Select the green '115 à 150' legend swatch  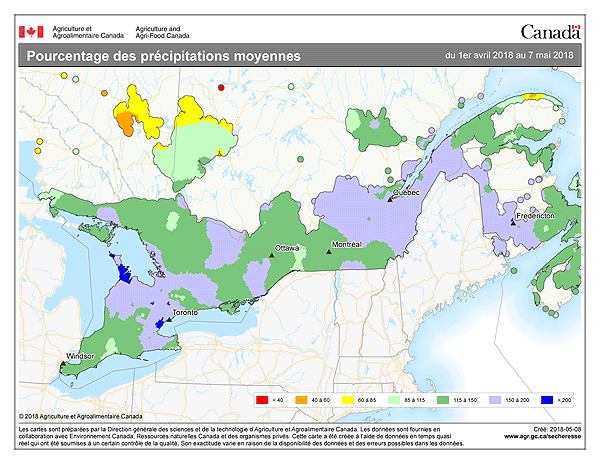tap(440, 400)
